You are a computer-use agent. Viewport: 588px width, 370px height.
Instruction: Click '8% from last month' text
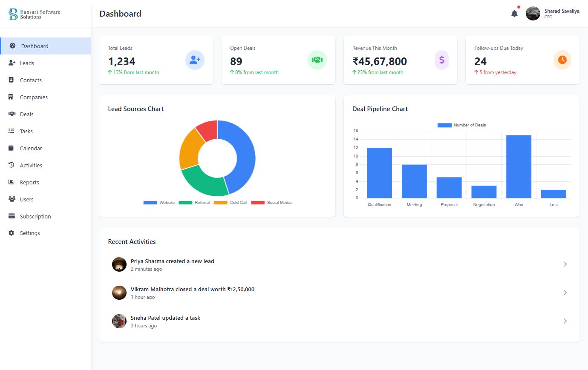click(x=257, y=72)
